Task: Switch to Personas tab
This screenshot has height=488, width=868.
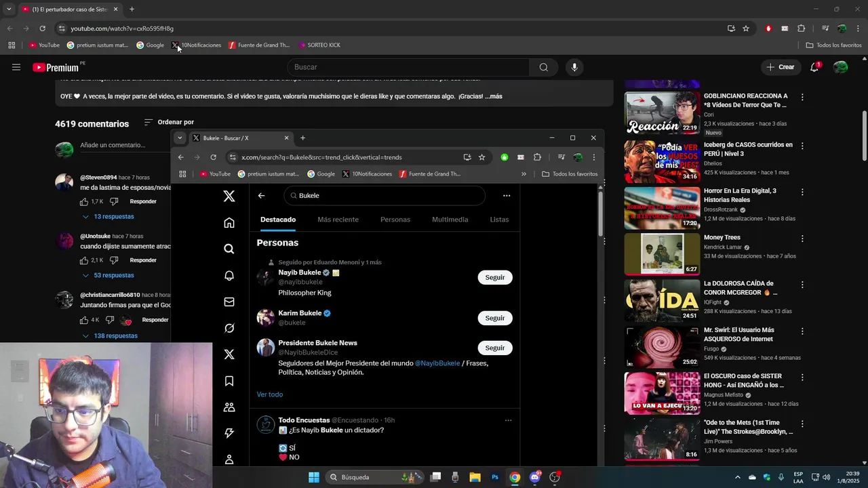Action: 395,220
